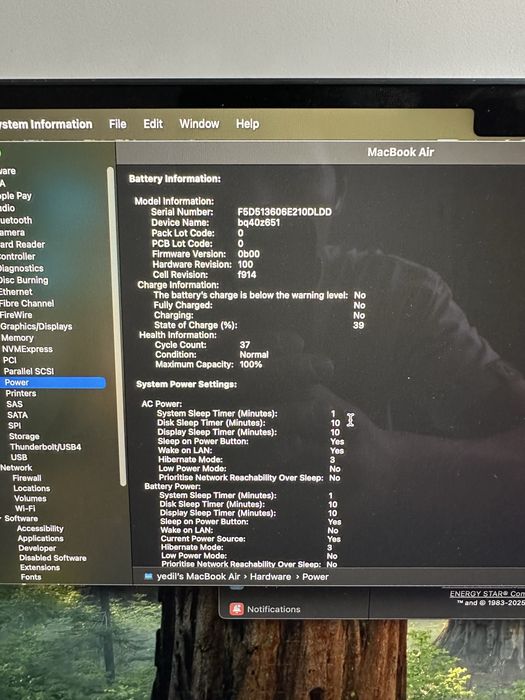Click the MacBook Air window title
525x700 pixels.
coord(400,152)
